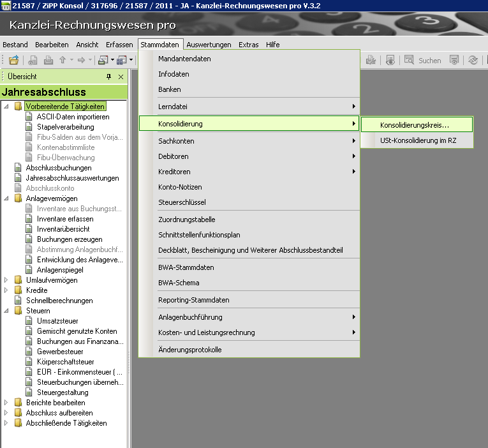Select the Umsatzsteuer tree item
Viewport: 488px width, 448px height.
57,320
